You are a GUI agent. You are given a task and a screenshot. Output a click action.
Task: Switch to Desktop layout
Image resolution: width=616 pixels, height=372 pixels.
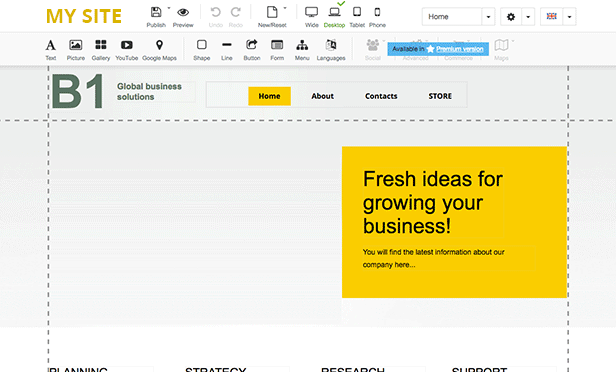334,12
